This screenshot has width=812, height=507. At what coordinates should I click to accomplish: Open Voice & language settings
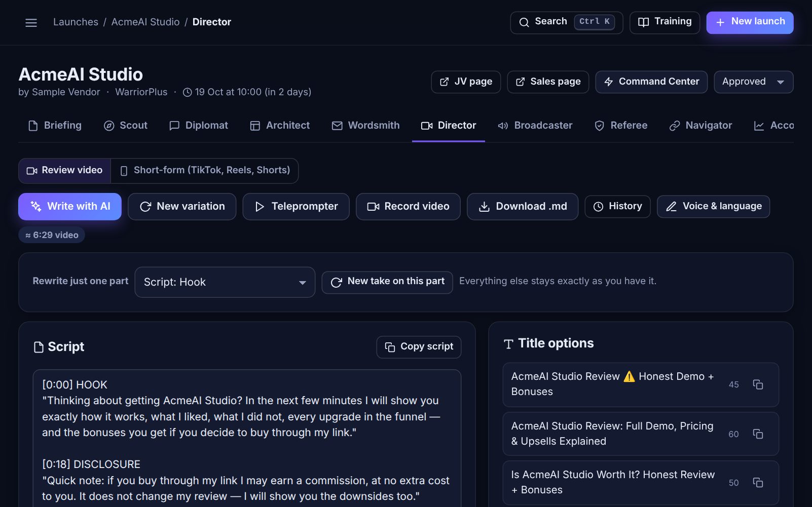(x=713, y=207)
